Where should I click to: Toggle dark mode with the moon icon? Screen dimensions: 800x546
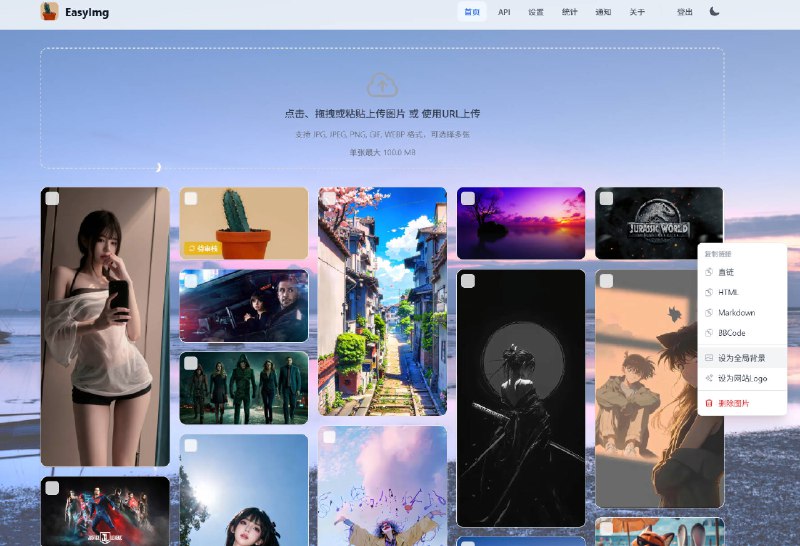(715, 12)
